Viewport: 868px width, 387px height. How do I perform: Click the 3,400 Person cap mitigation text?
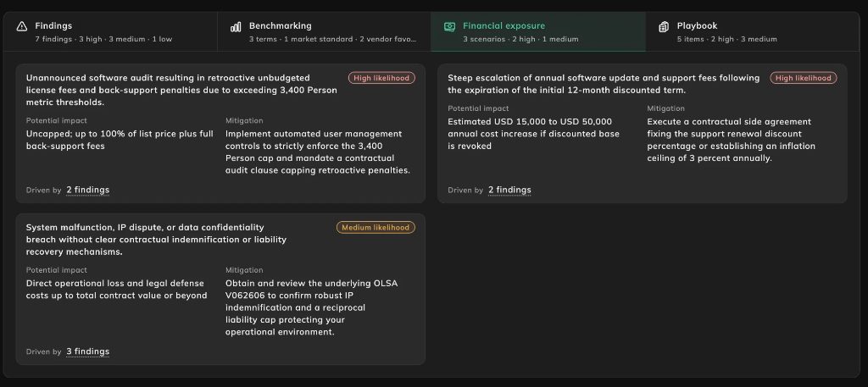[x=318, y=152]
